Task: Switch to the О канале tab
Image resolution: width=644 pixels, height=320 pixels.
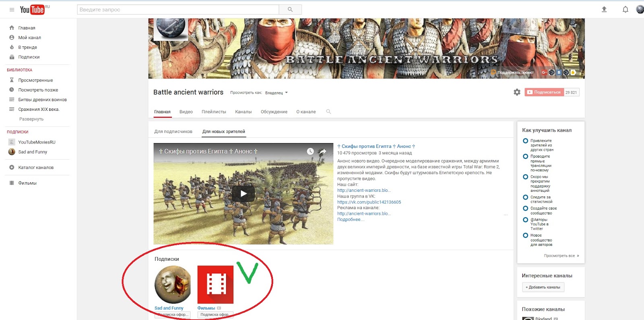Action: coord(306,112)
